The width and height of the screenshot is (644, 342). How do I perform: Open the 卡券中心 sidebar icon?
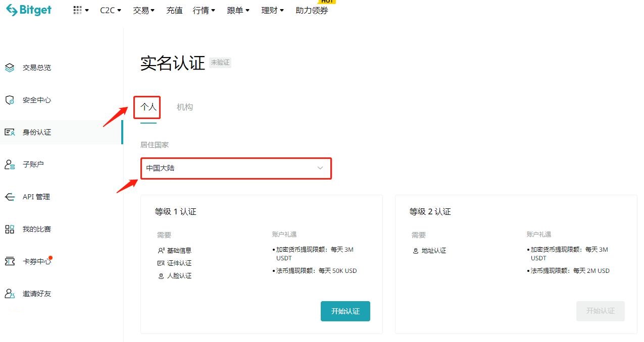9,261
